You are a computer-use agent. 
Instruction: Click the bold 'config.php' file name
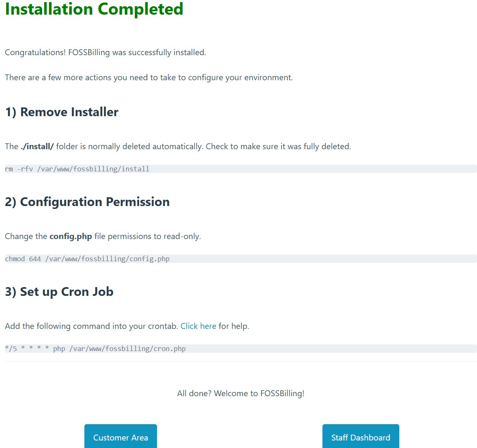tap(71, 237)
